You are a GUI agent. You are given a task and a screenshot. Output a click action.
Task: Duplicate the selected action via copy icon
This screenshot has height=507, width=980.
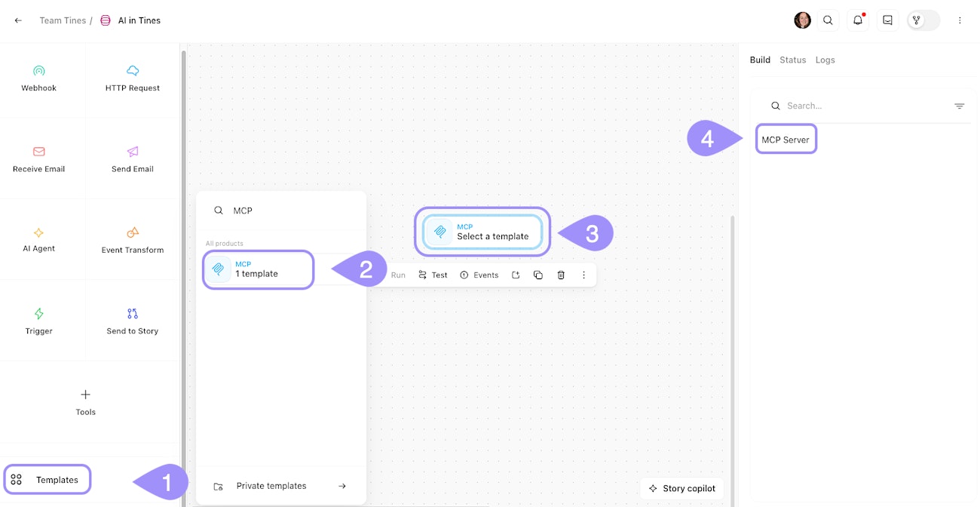[538, 275]
